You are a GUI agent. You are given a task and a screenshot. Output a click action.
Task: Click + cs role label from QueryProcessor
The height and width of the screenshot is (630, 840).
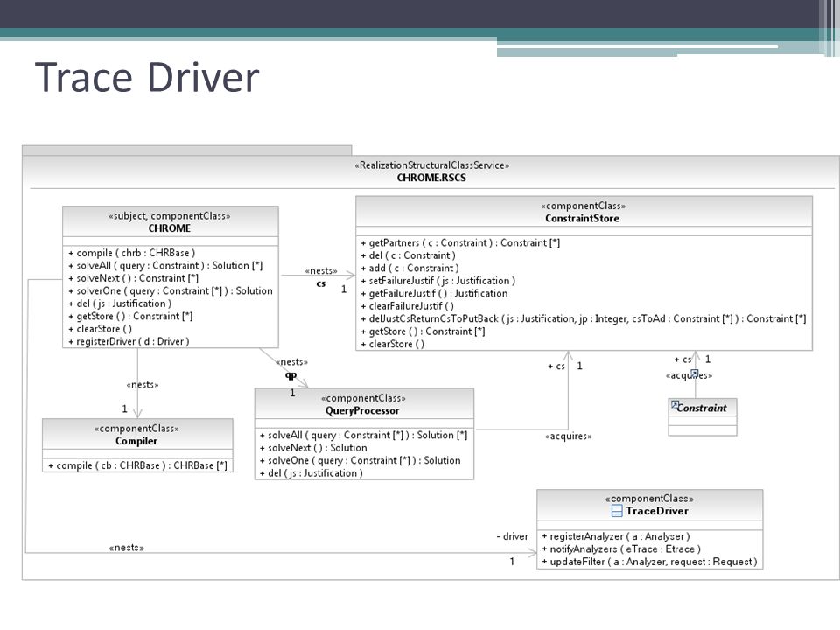click(x=556, y=367)
